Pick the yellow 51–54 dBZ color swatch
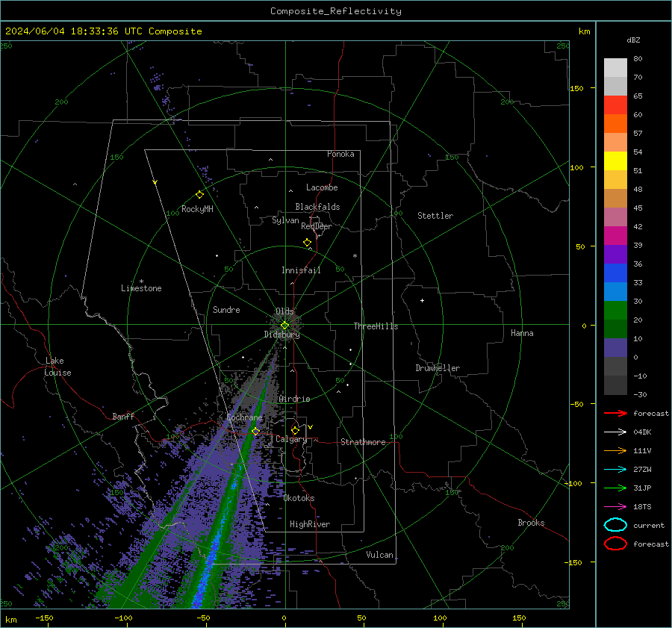 tap(615, 161)
